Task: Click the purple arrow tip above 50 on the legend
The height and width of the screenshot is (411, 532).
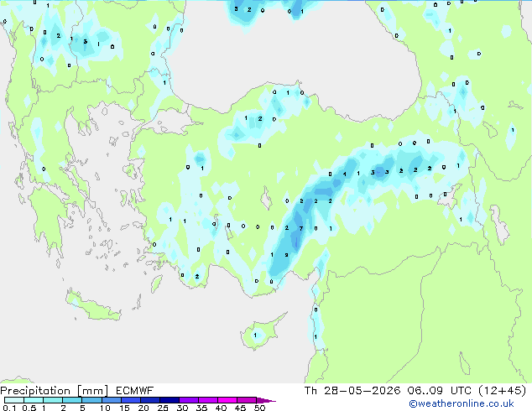Action: tap(265, 400)
